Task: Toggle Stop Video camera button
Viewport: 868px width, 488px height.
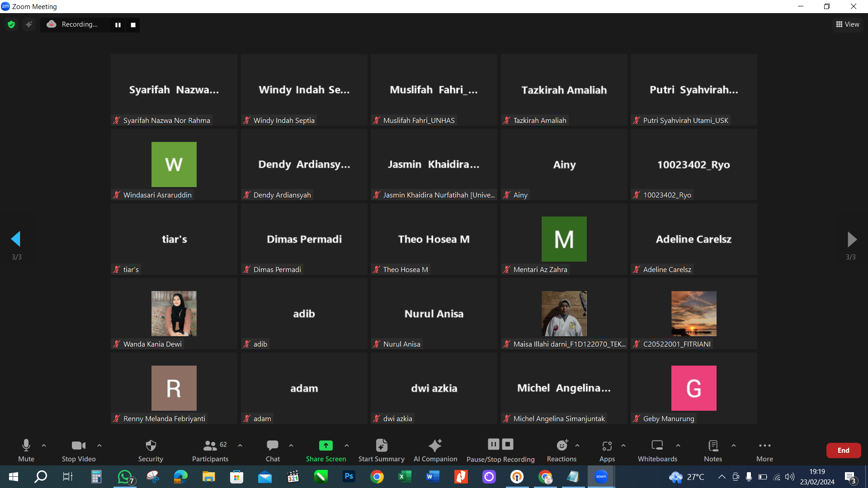Action: [78, 446]
